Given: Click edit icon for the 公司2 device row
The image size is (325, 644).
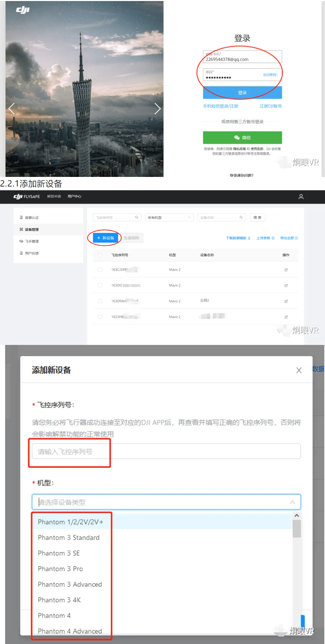Looking at the screenshot, I should 286,301.
